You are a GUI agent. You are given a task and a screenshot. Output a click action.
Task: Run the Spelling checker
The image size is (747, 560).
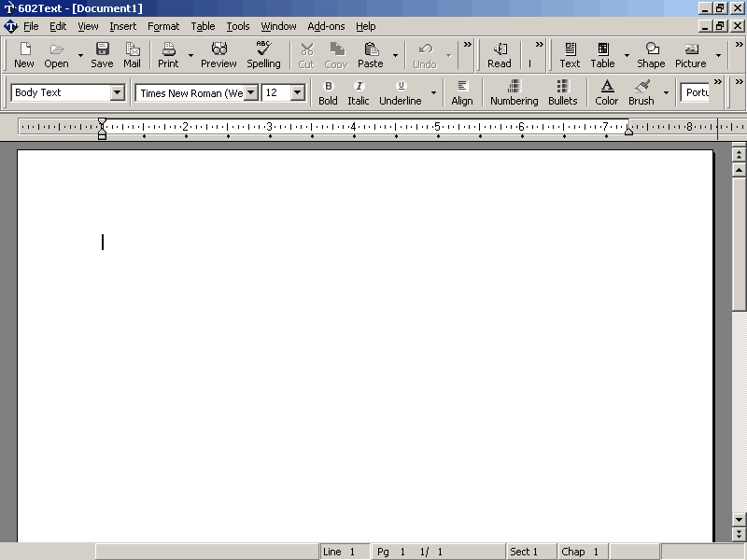pos(263,55)
